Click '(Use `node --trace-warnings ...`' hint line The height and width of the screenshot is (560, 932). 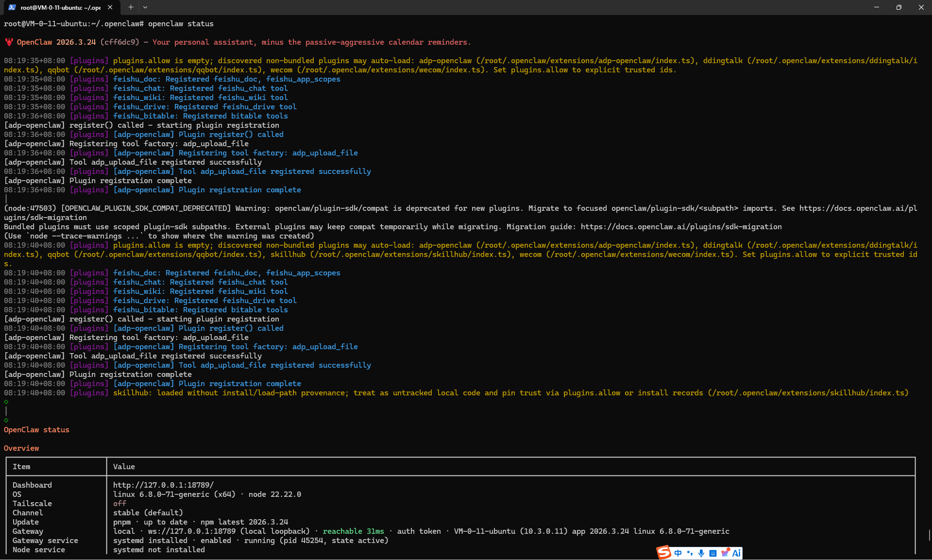pyautogui.click(x=159, y=236)
